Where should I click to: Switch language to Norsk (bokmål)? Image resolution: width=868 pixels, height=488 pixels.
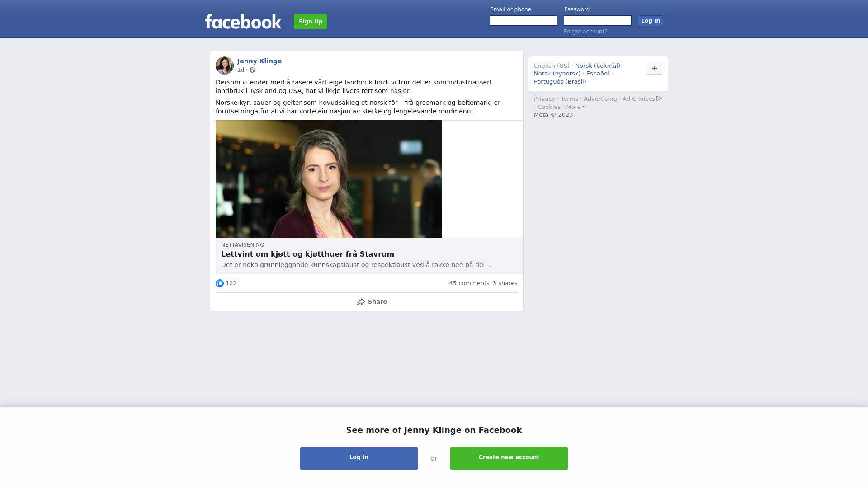pos(598,66)
